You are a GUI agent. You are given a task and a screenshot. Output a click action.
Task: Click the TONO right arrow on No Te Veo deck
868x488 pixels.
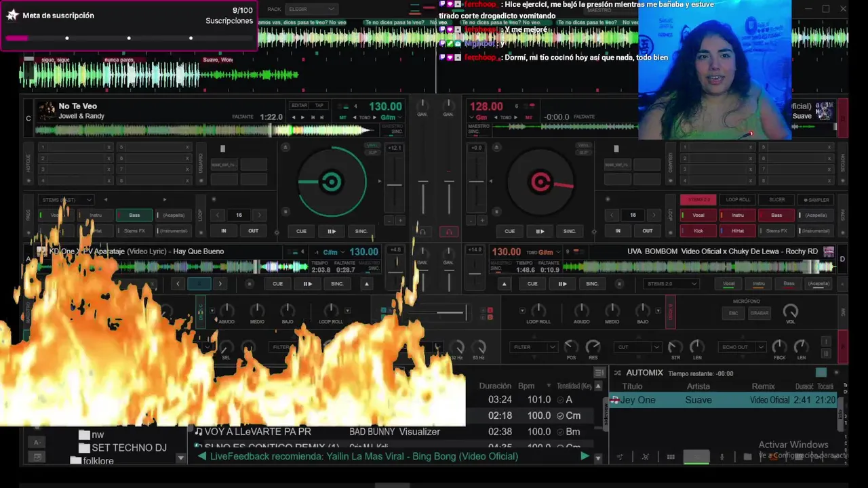[376, 117]
